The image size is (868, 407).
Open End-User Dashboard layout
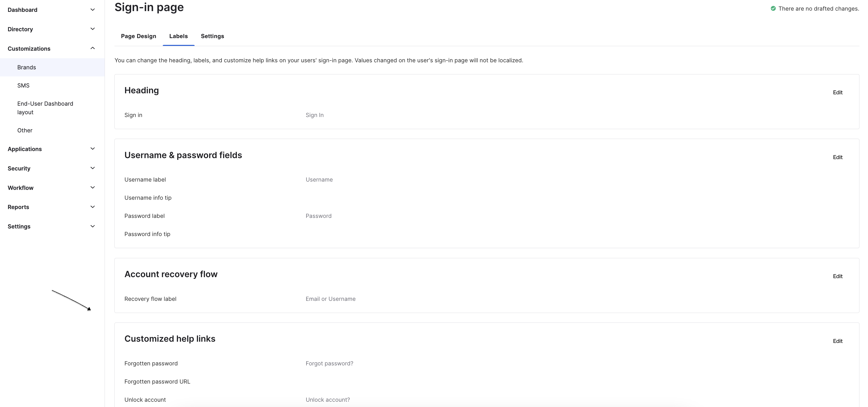coord(45,108)
